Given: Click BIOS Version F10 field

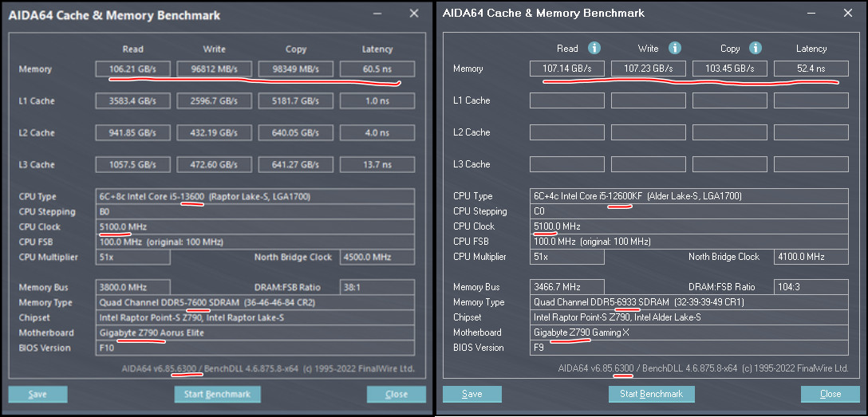Looking at the screenshot, I should pyautogui.click(x=255, y=348).
